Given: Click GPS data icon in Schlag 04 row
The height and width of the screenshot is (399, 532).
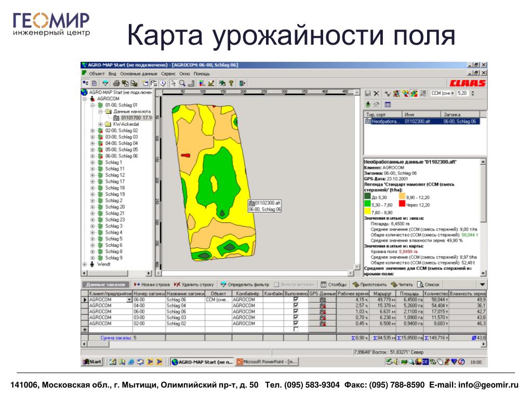Looking at the screenshot, I should tap(323, 305).
